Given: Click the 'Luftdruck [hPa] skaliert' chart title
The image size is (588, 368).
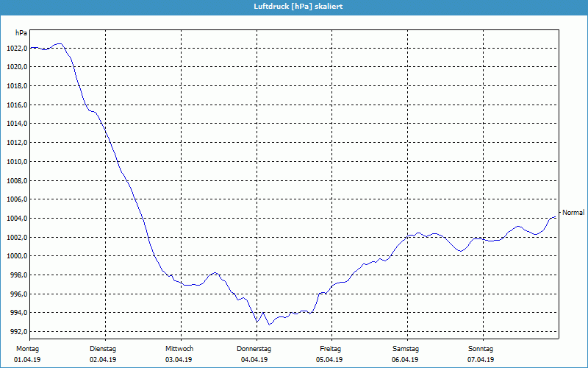Looking at the screenshot, I should pyautogui.click(x=298, y=7).
